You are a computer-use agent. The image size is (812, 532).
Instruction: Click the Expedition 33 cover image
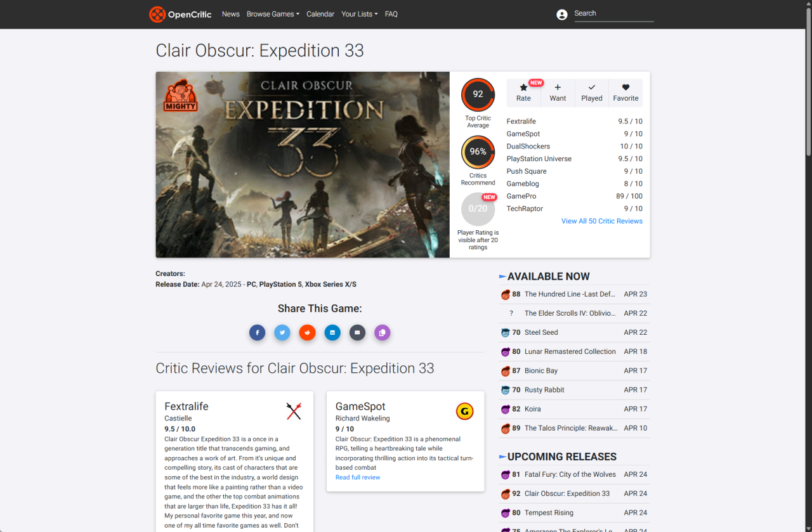click(303, 165)
